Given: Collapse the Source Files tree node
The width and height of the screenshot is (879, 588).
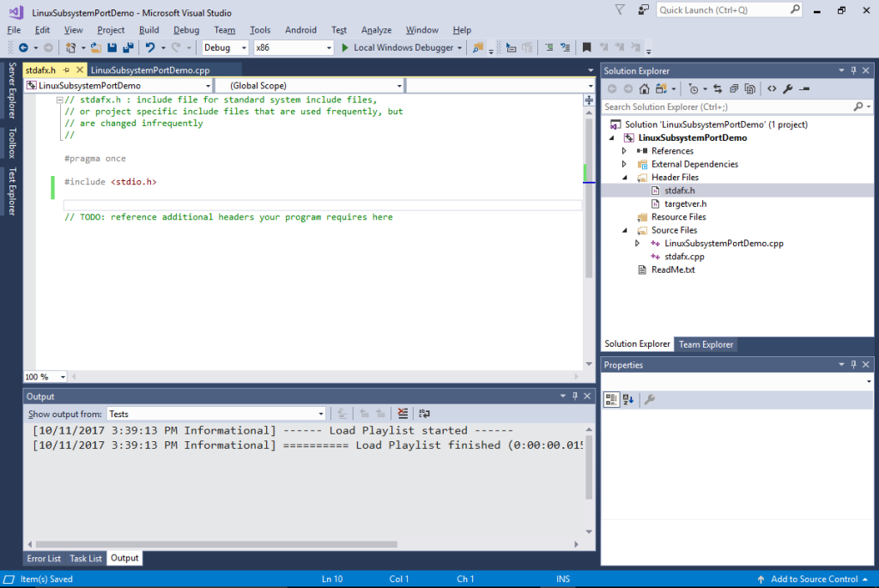Looking at the screenshot, I should pos(624,229).
